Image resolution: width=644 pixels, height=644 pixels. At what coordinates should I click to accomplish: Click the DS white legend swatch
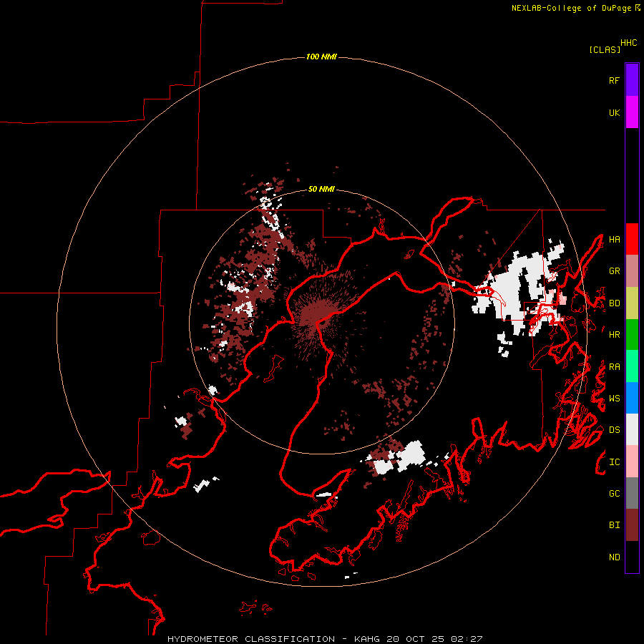click(632, 429)
